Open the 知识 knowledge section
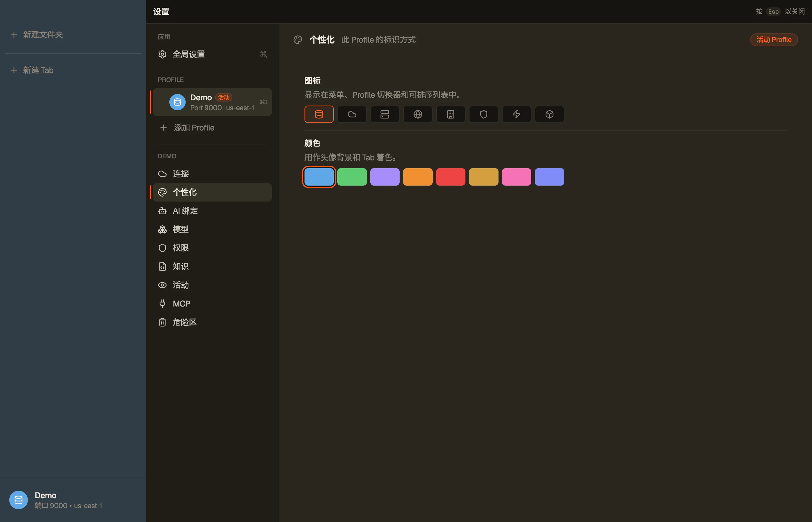 coord(212,267)
